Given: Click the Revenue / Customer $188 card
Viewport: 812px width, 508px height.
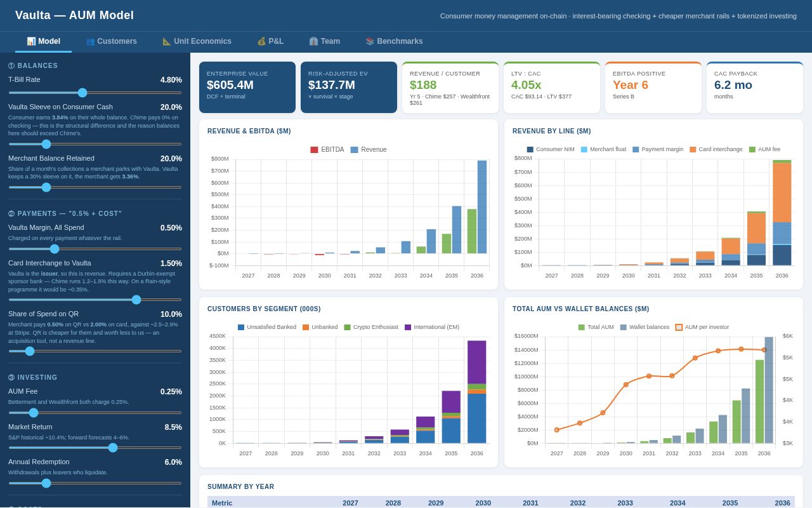Looking at the screenshot, I should pyautogui.click(x=450, y=88).
